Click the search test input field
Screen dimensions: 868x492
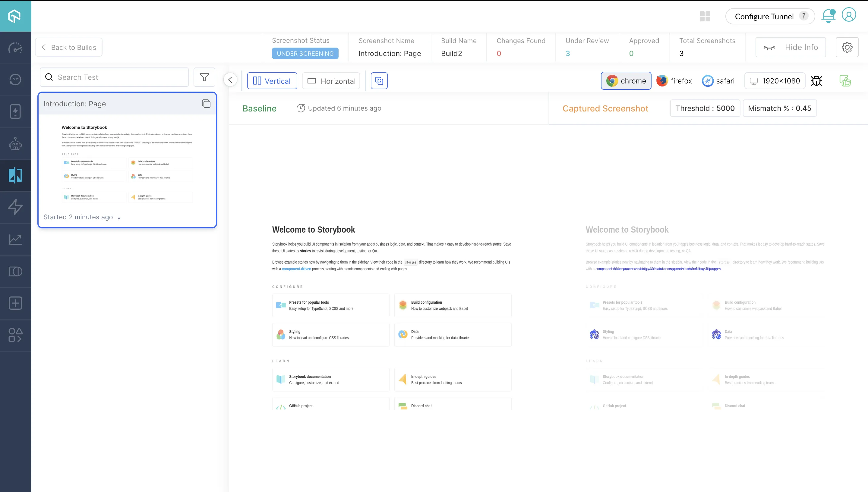(x=114, y=77)
